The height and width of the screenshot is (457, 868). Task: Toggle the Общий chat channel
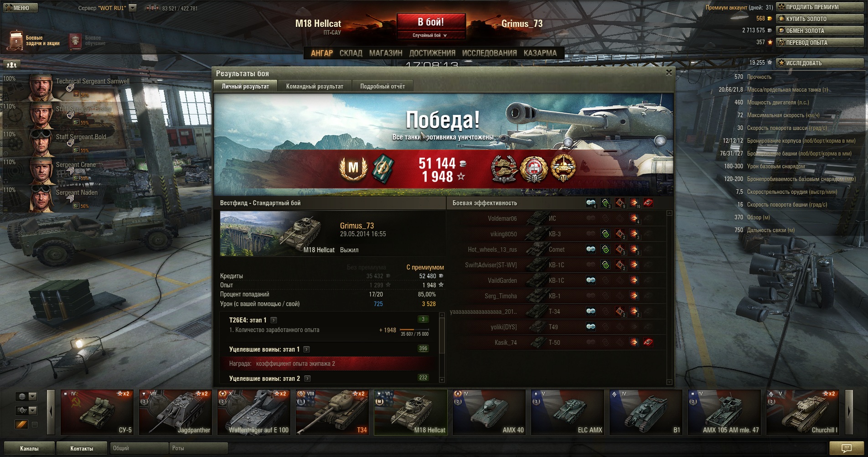tap(139, 448)
